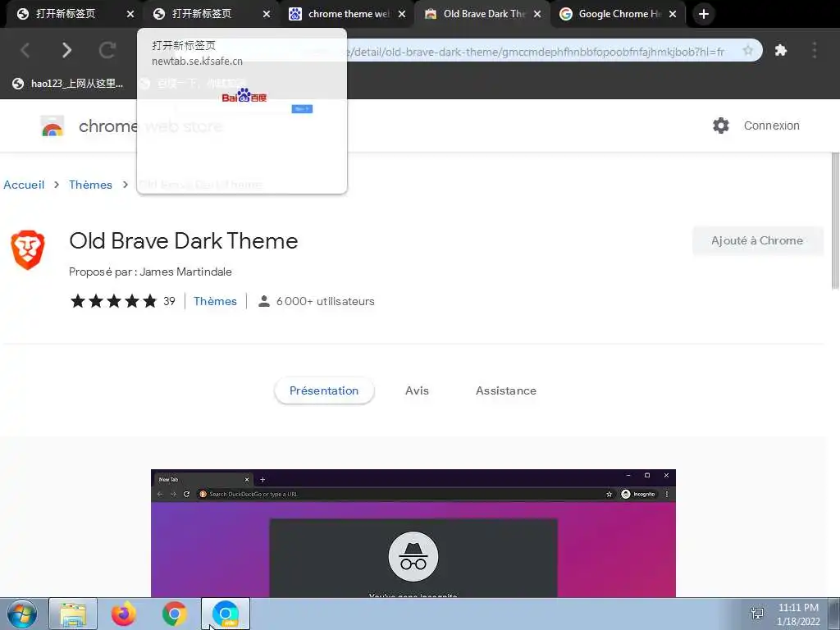Click the 'Proposé par : James Martindale' text
840x630 pixels.
click(x=151, y=272)
